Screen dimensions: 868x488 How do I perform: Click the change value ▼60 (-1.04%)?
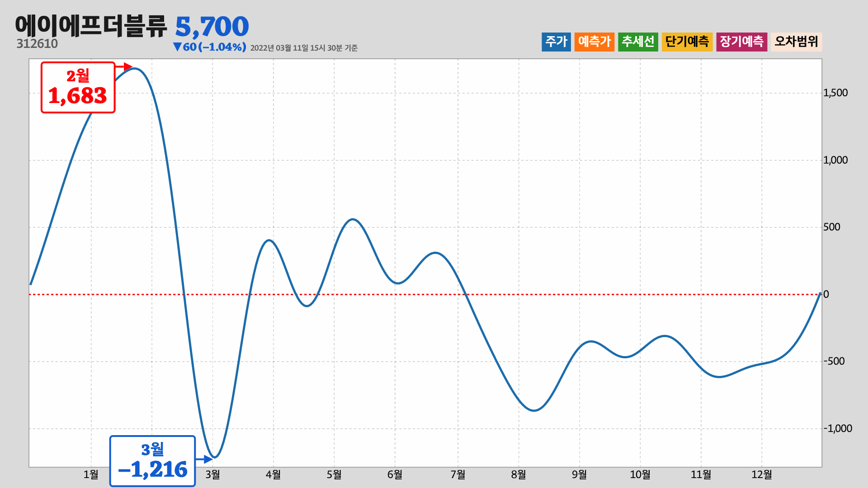(209, 47)
